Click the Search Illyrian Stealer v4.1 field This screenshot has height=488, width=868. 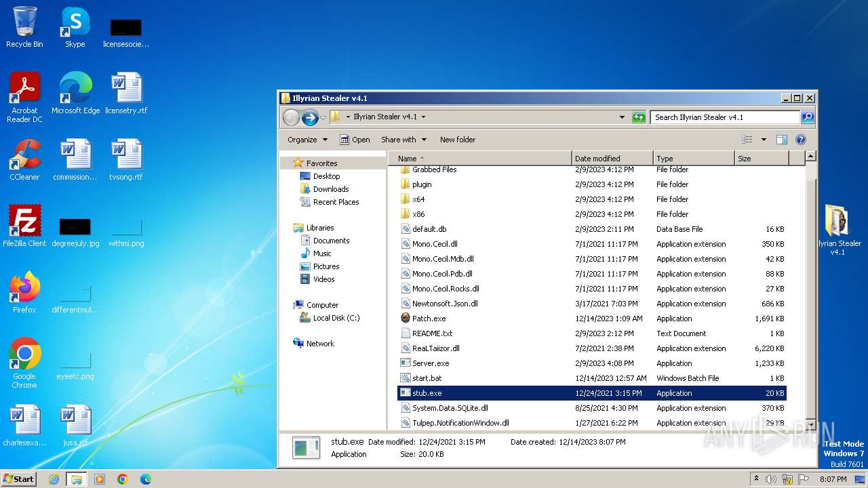pyautogui.click(x=725, y=117)
